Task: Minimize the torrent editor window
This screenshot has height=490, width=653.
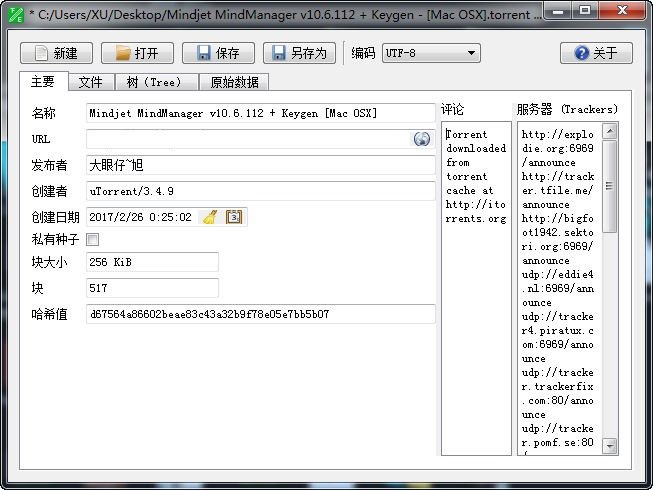Action: point(558,10)
